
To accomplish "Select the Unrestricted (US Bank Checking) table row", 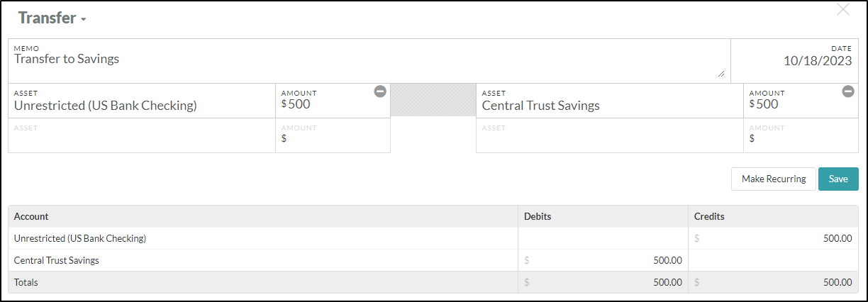I will coord(433,238).
